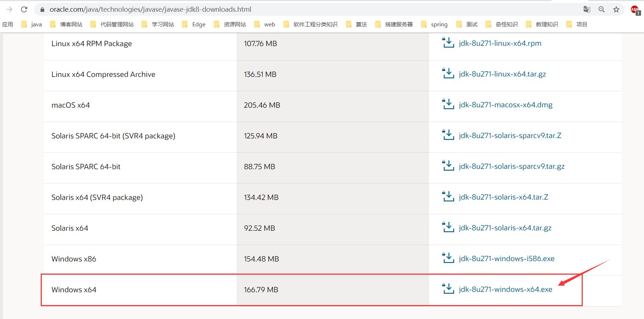Open the 资源网站 bookmarks folder
The width and height of the screenshot is (644, 319).
[230, 25]
